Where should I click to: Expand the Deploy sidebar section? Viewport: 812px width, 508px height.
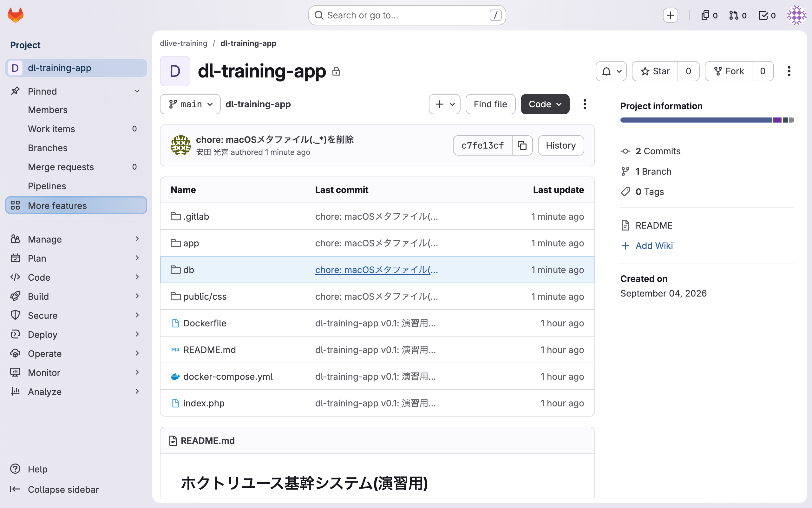tap(76, 335)
